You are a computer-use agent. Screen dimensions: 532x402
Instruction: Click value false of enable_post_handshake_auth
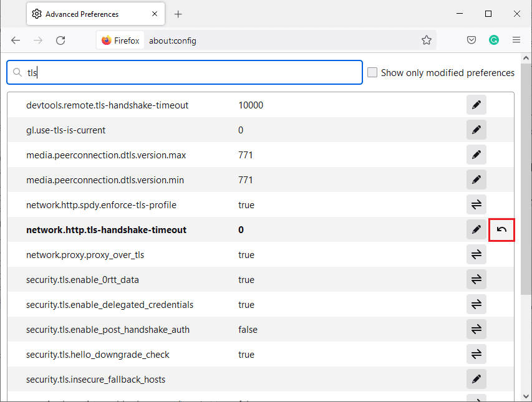248,330
